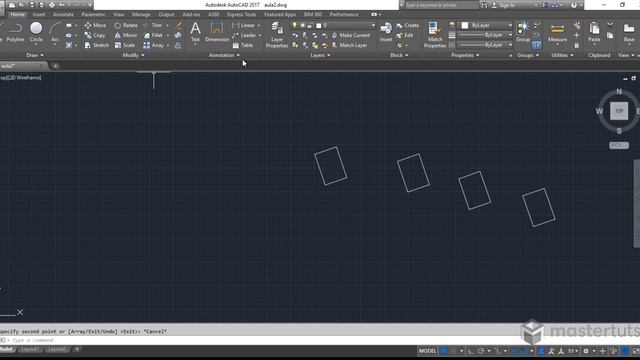640x360 pixels.
Task: Toggle the group selection icon in Groups panel
Action: (x=536, y=45)
